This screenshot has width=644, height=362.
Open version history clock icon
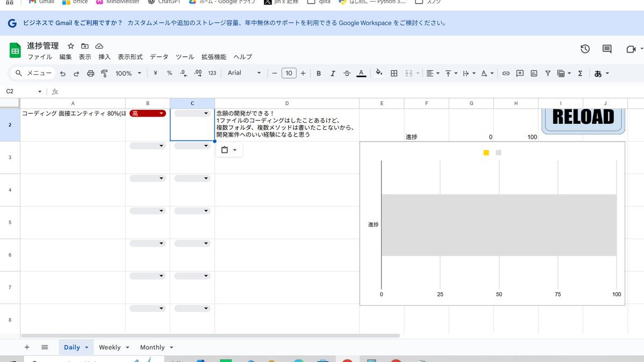[585, 49]
